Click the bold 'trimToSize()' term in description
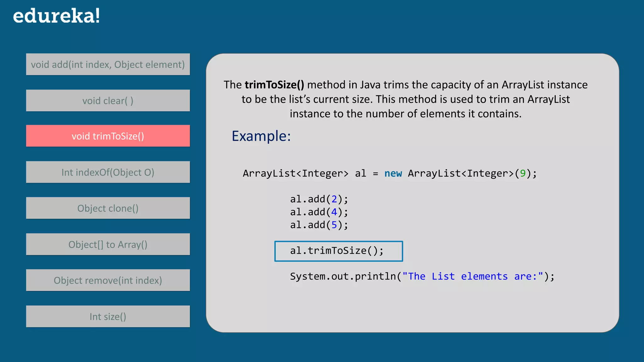644x362 pixels. pyautogui.click(x=275, y=85)
